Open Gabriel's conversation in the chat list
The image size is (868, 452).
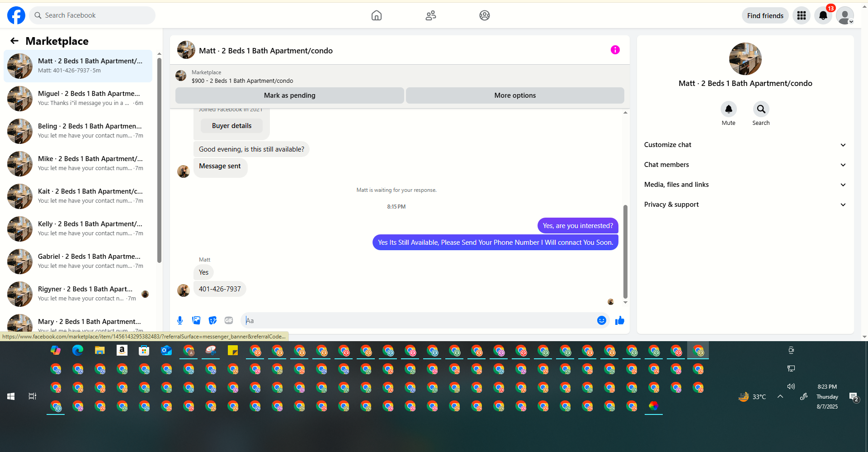(78, 262)
